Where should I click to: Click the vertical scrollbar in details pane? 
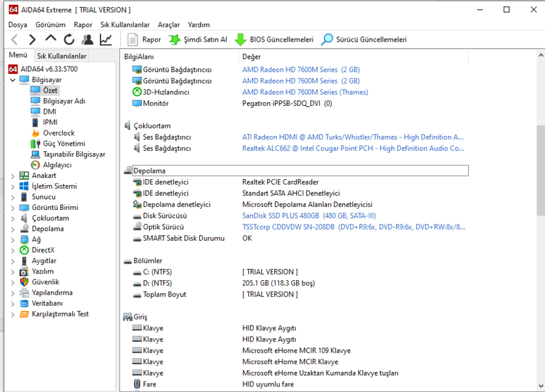pyautogui.click(x=540, y=169)
